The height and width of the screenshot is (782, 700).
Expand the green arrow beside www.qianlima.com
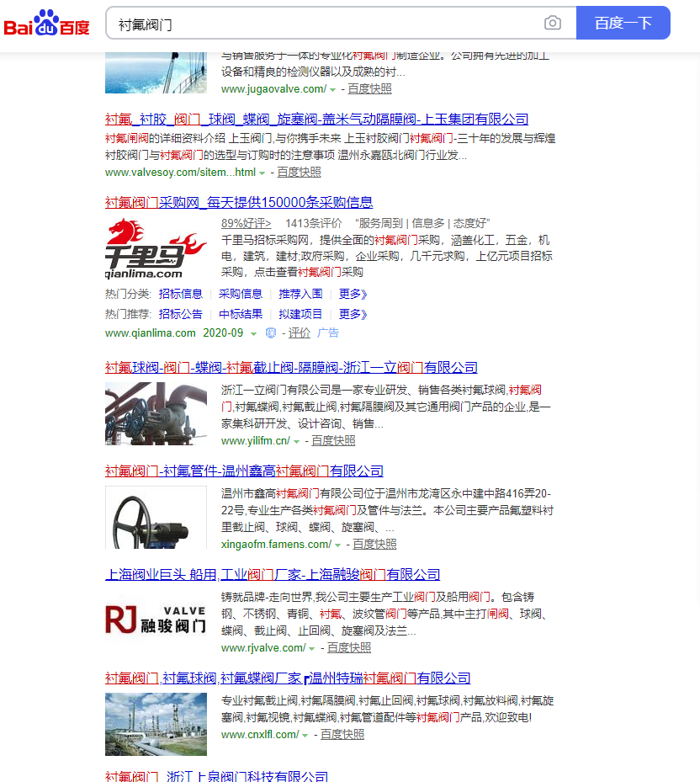coord(252,332)
